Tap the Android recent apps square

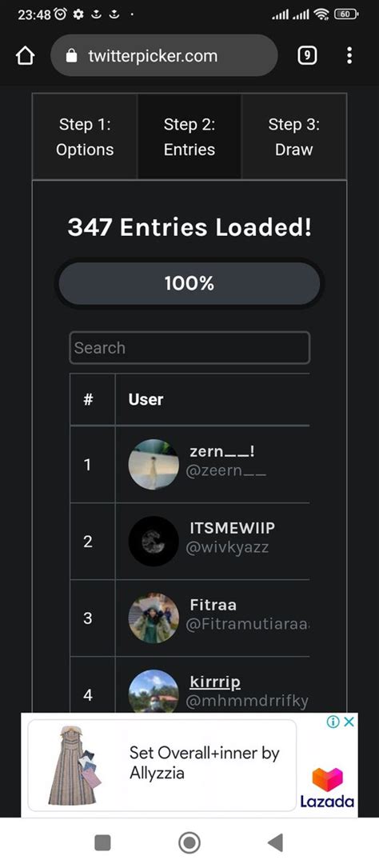(103, 842)
